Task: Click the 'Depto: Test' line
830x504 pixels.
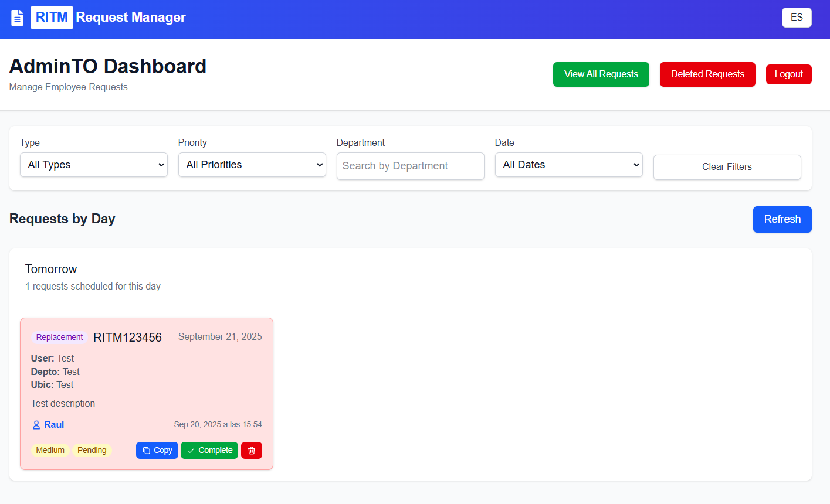Action: pos(55,372)
